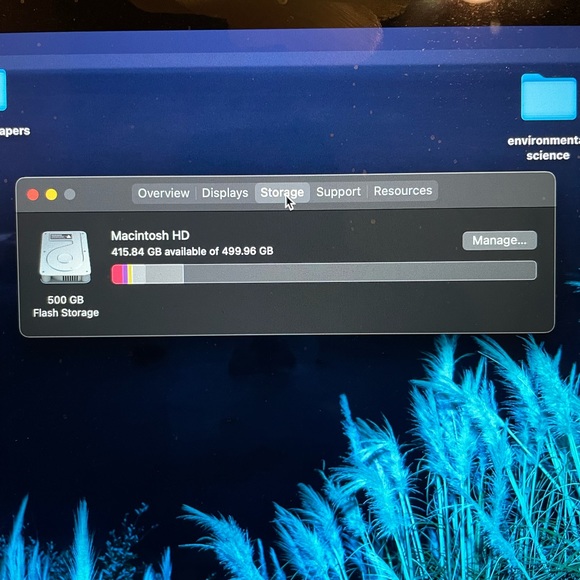Click the 500 GB Flash Storage label
The width and height of the screenshot is (580, 580).
click(66, 306)
